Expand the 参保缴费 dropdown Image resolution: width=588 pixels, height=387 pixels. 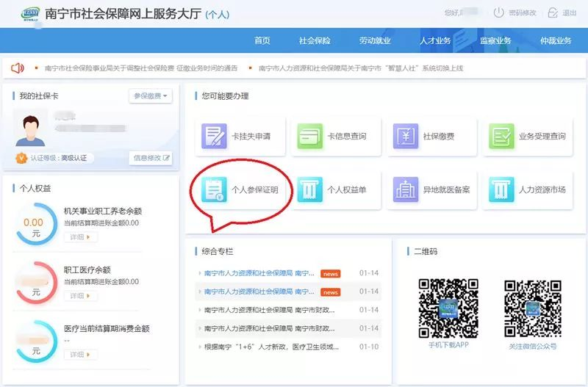click(x=151, y=96)
